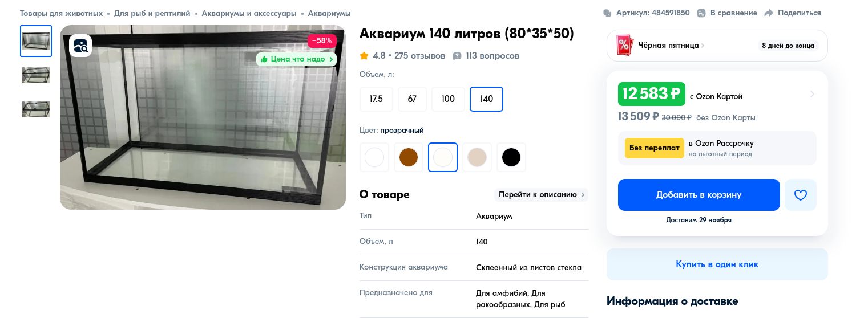Click the Share arrow icon
Image resolution: width=868 pixels, height=318 pixels.
pos(769,13)
